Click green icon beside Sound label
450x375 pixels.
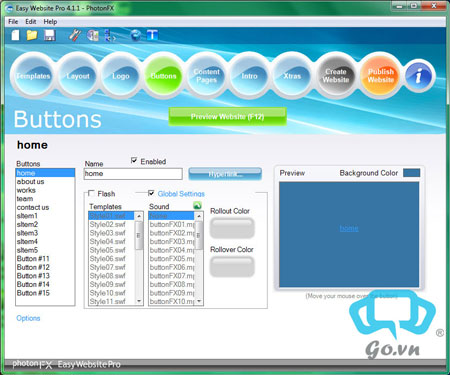pos(197,206)
